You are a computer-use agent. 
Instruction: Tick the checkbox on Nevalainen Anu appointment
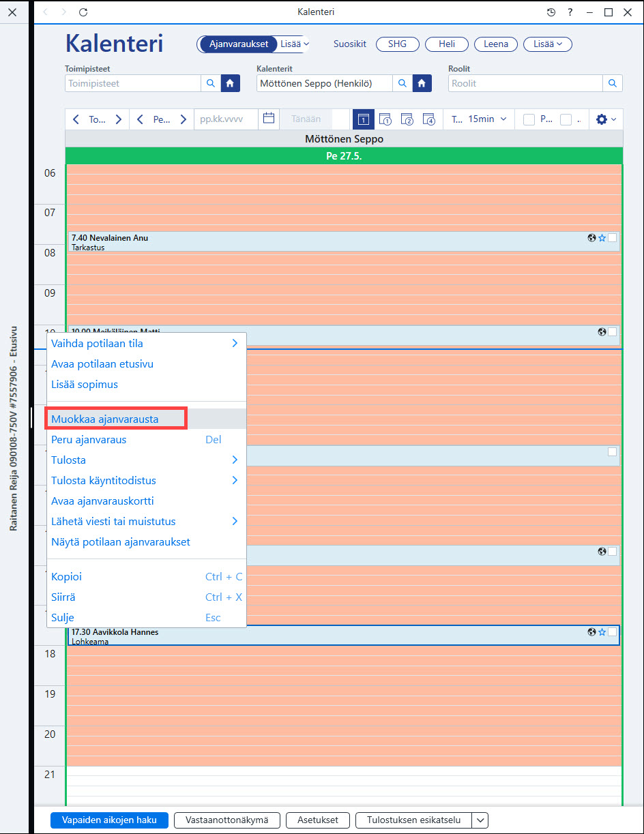[612, 238]
